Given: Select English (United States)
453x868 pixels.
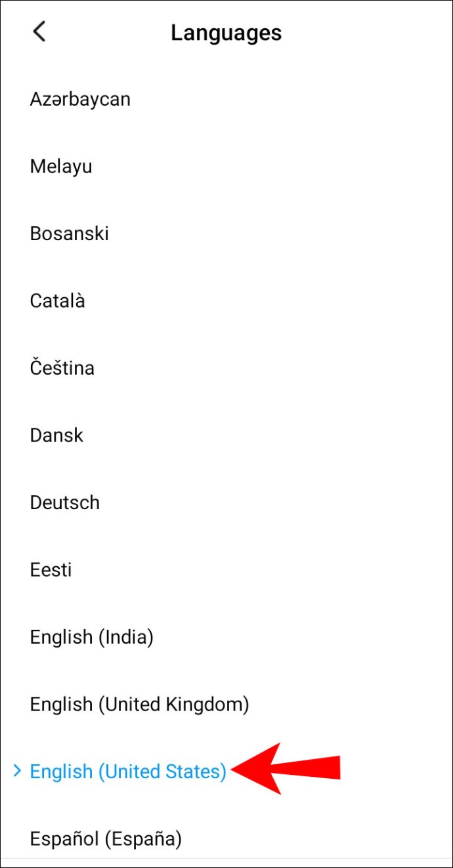Looking at the screenshot, I should pos(128,772).
